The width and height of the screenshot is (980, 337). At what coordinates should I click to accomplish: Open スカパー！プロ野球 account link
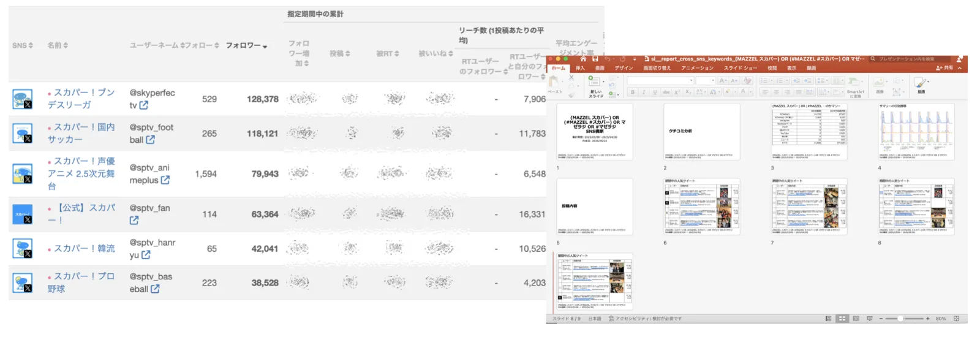click(x=81, y=282)
